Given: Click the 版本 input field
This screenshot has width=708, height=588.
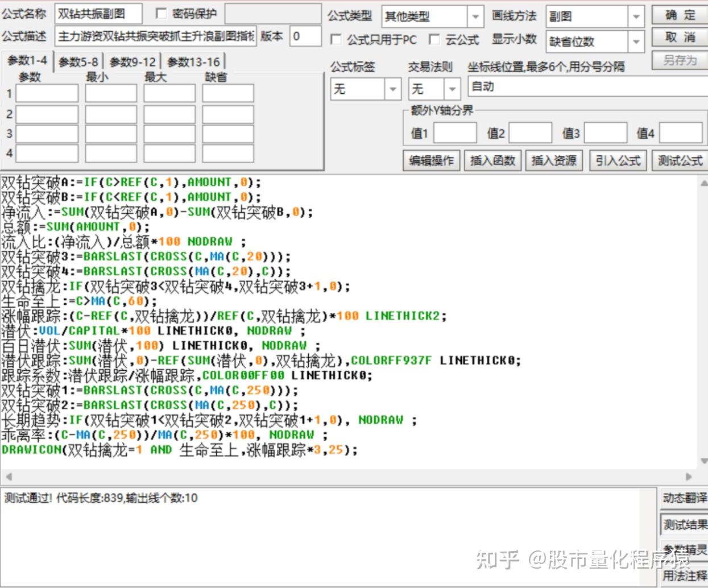Looking at the screenshot, I should tap(305, 36).
